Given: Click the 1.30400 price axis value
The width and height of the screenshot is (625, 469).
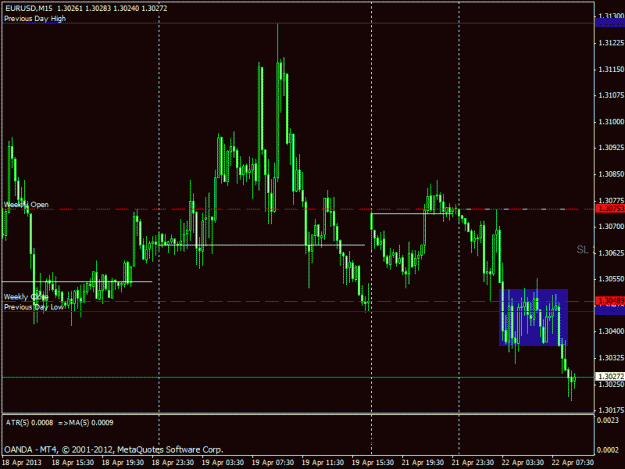Looking at the screenshot, I should 611,331.
